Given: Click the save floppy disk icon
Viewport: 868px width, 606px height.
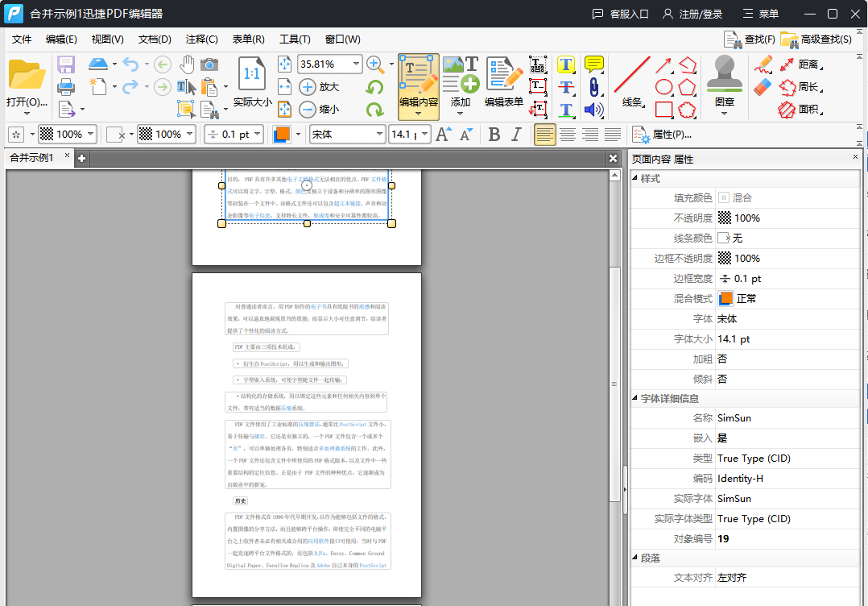Looking at the screenshot, I should [x=66, y=64].
